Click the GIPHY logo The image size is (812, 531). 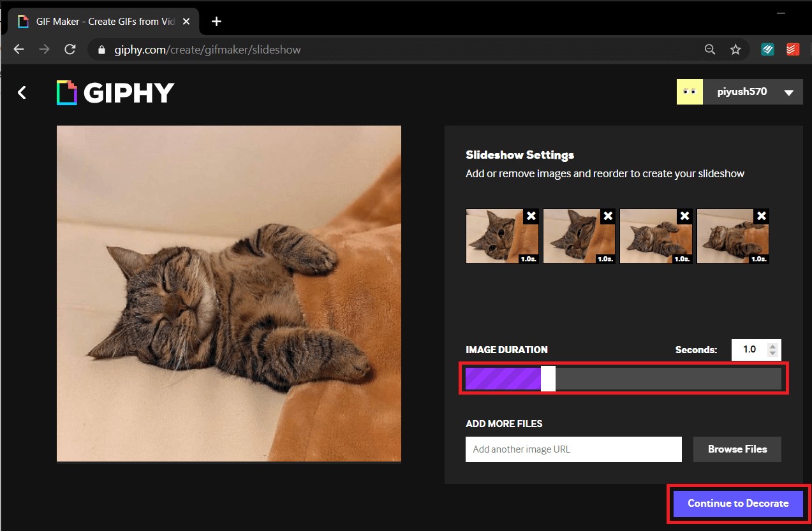pos(115,93)
